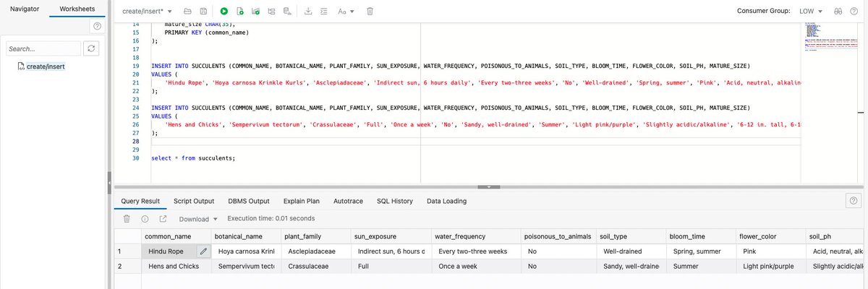Click the pencil edit icon in Hindu Rope cell
The width and height of the screenshot is (868, 289).
click(203, 251)
